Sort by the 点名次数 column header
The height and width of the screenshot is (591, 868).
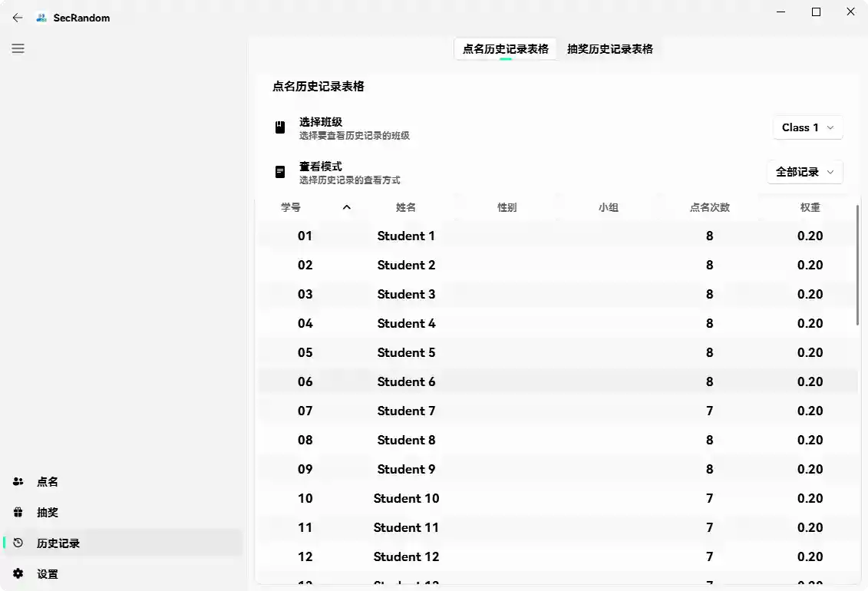(x=709, y=207)
